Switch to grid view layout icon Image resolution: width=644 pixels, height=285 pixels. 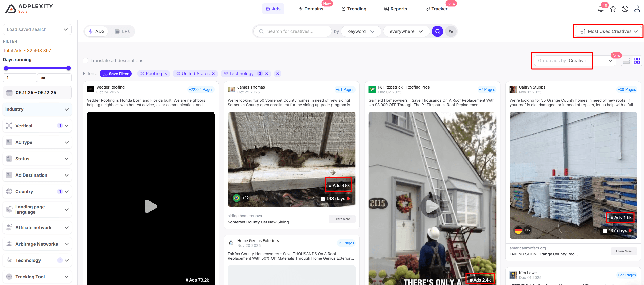637,61
